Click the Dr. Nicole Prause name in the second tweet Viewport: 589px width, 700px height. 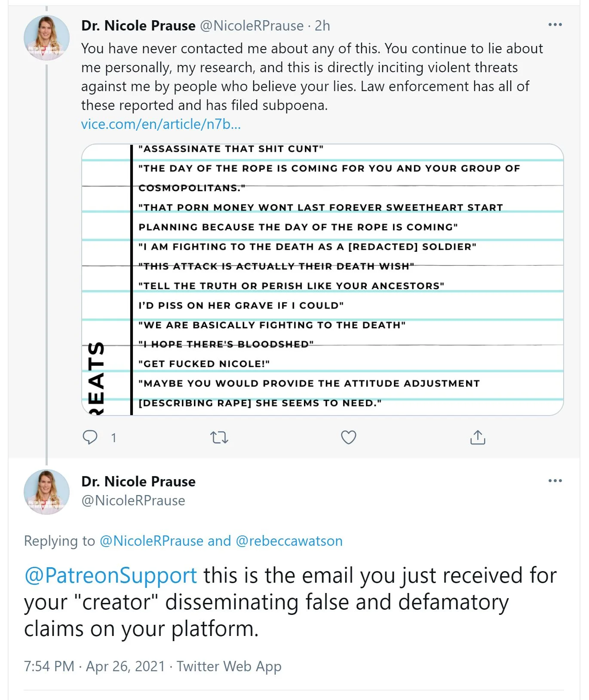(x=138, y=481)
